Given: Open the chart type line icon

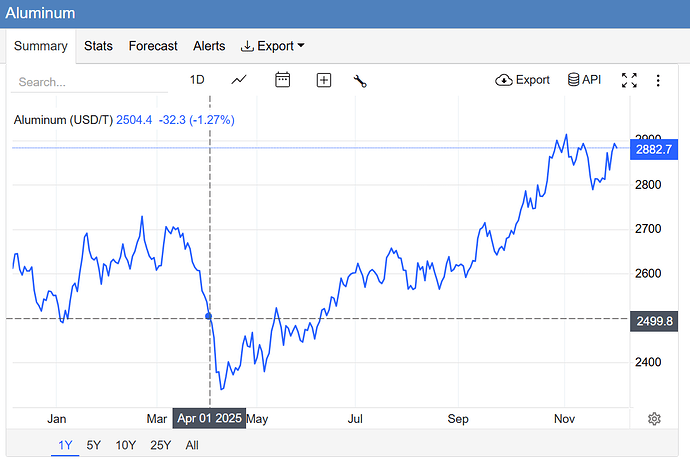Looking at the screenshot, I should click(x=239, y=80).
